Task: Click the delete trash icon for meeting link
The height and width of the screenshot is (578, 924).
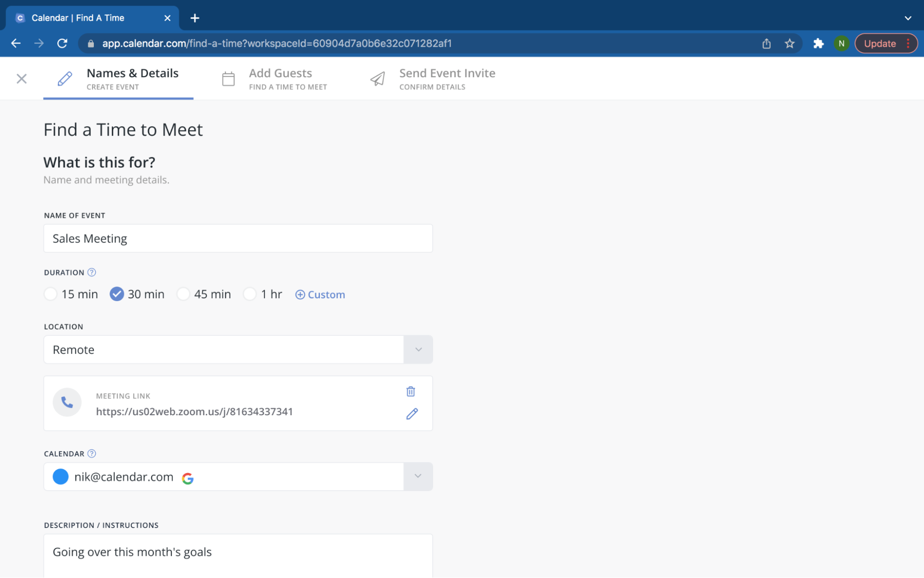Action: point(411,392)
